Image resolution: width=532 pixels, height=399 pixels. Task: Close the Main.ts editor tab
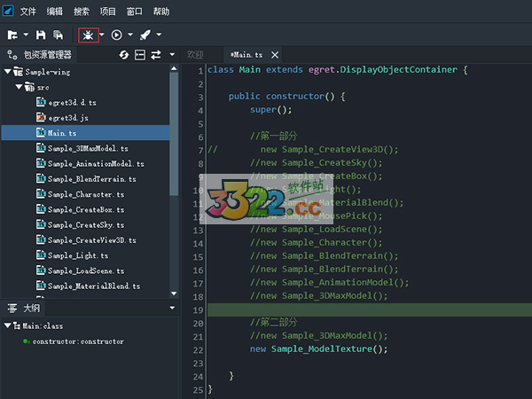click(275, 55)
